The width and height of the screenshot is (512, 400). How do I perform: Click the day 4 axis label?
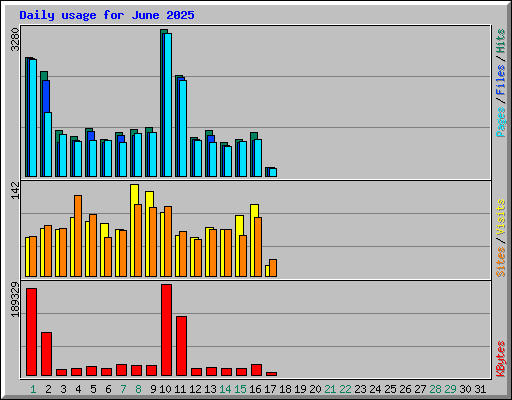coord(78,389)
